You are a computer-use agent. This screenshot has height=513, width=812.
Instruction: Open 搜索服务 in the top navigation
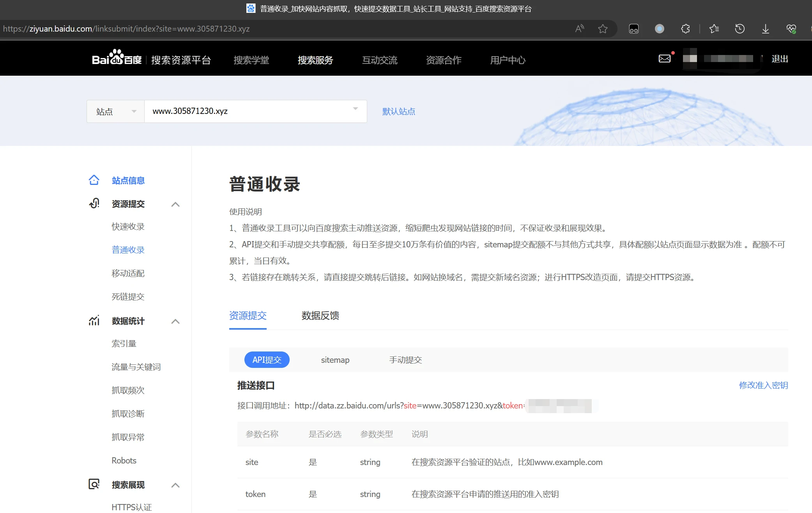(315, 60)
